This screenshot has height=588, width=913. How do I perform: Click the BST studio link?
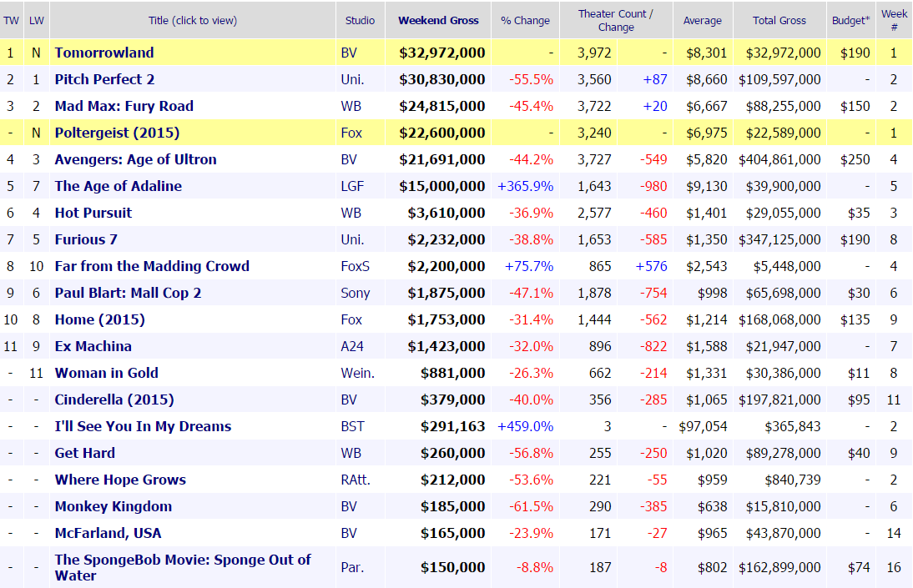(352, 427)
